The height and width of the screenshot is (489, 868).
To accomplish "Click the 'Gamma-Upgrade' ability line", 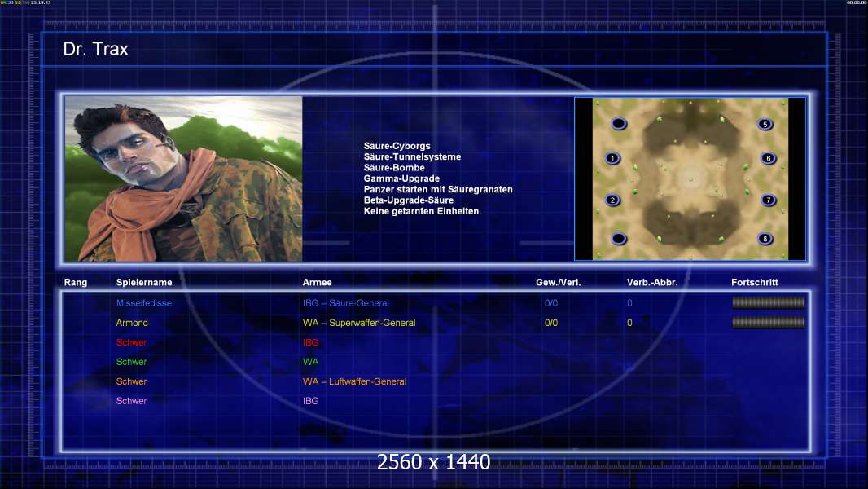I will (401, 178).
